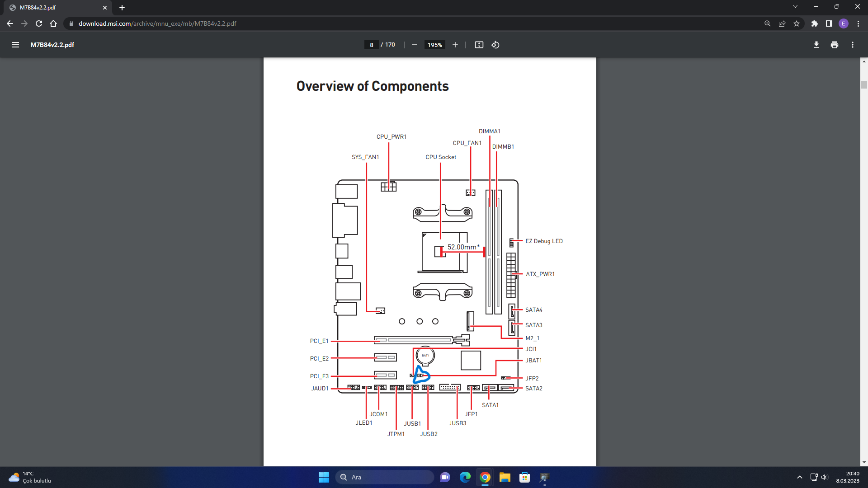
Task: Print the PDF document
Action: coord(835,45)
